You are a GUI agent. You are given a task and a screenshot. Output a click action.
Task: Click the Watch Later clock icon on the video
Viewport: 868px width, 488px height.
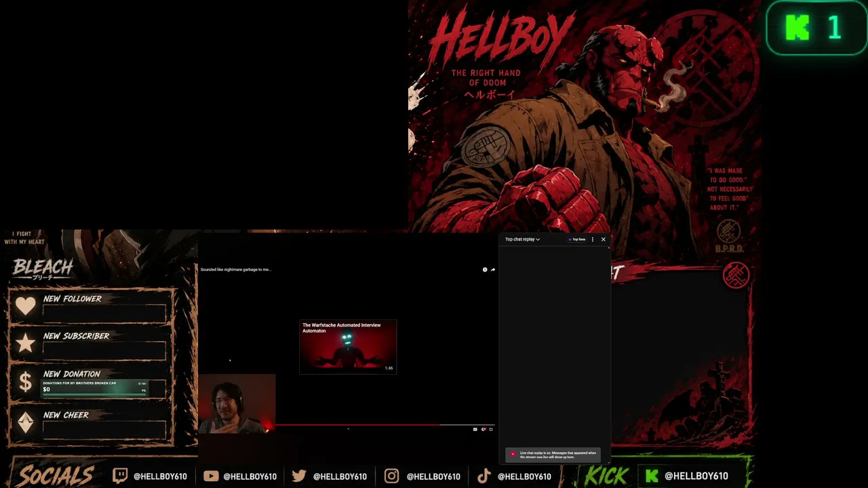click(485, 270)
